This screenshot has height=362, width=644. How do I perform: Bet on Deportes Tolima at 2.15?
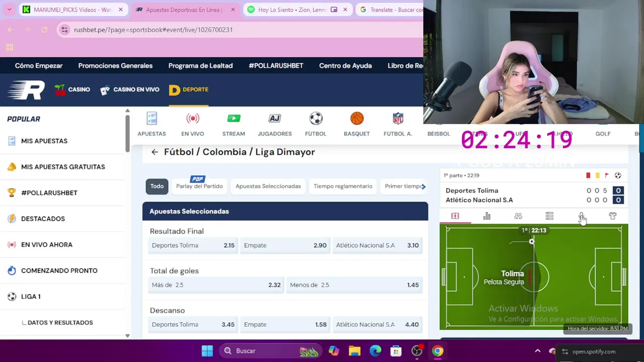193,245
